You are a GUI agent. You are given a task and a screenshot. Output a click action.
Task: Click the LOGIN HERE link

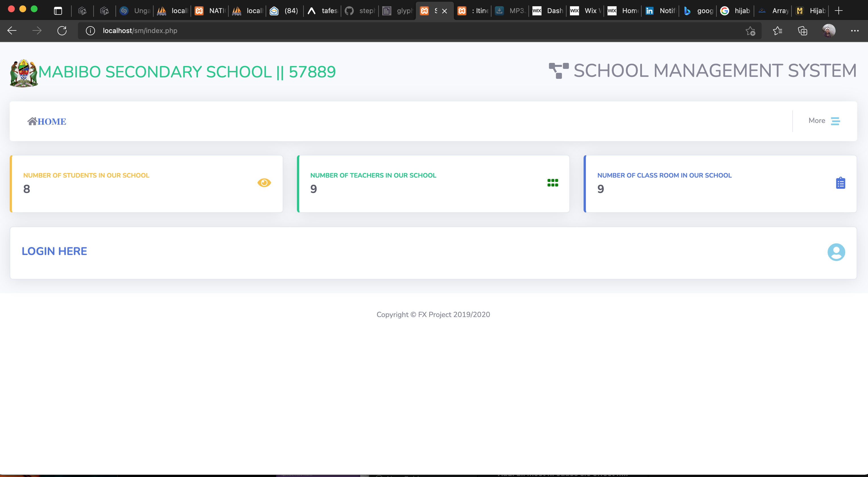click(54, 251)
